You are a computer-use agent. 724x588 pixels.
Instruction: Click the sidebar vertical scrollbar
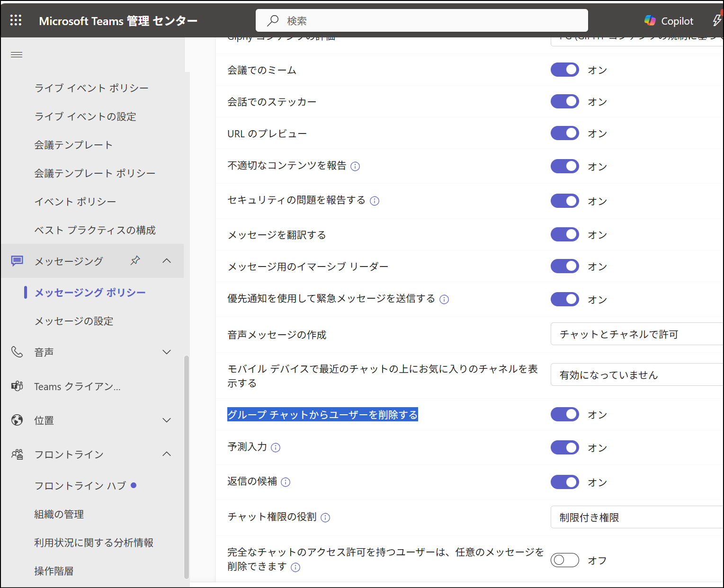pos(187,466)
